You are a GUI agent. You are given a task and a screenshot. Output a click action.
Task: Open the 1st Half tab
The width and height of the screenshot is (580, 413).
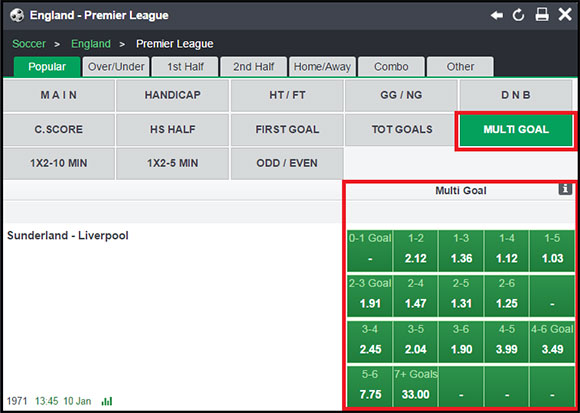coord(185,67)
